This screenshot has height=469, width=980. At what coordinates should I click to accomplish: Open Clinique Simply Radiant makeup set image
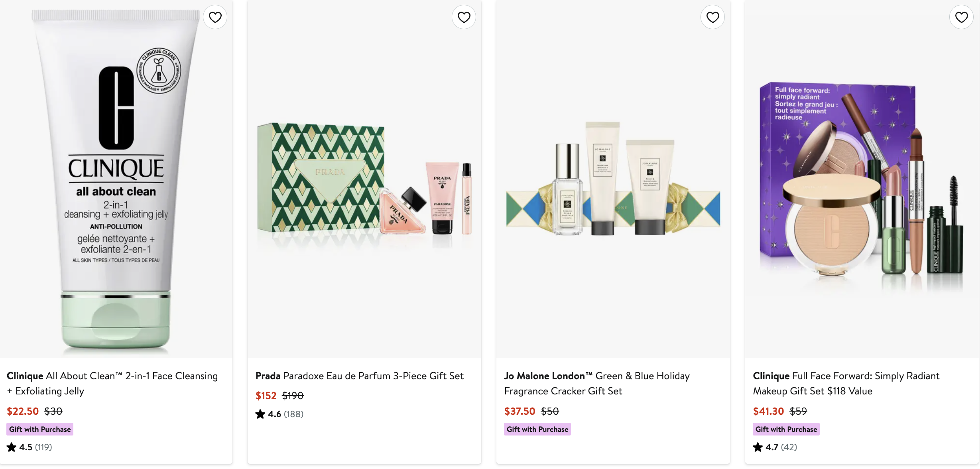pos(861,179)
